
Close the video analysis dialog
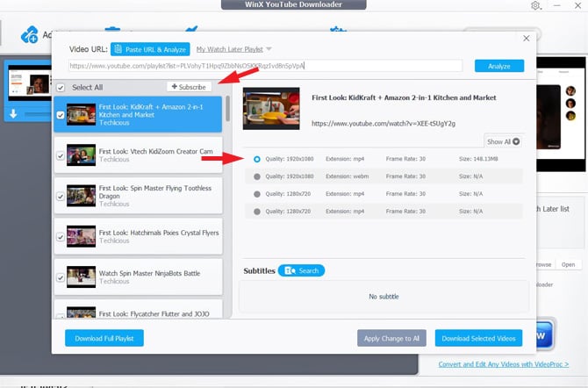click(x=526, y=39)
